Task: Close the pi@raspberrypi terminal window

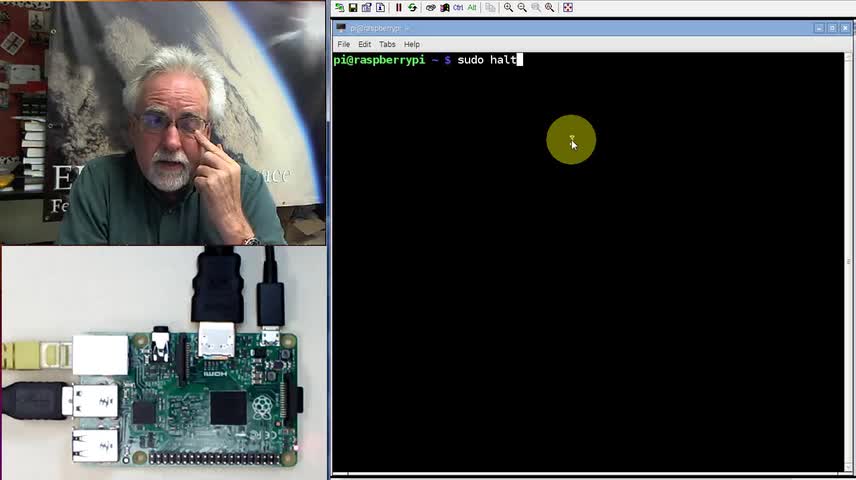Action: 845,28
